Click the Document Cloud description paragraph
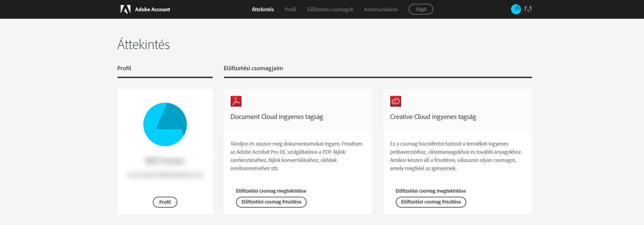The image size is (644, 225). point(297,156)
